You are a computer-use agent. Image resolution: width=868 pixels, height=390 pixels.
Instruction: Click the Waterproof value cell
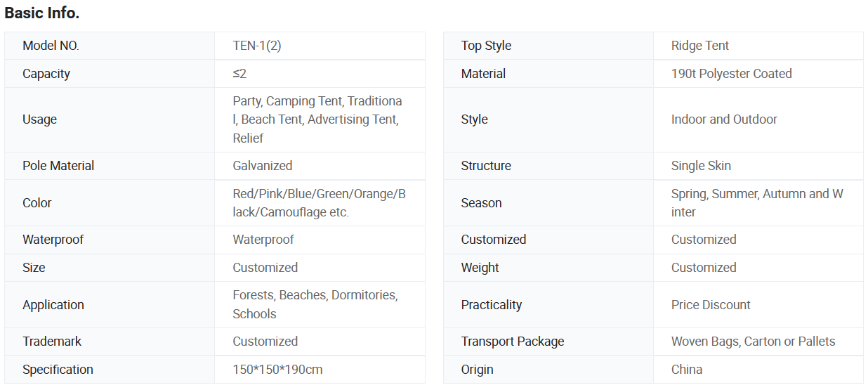pos(263,240)
